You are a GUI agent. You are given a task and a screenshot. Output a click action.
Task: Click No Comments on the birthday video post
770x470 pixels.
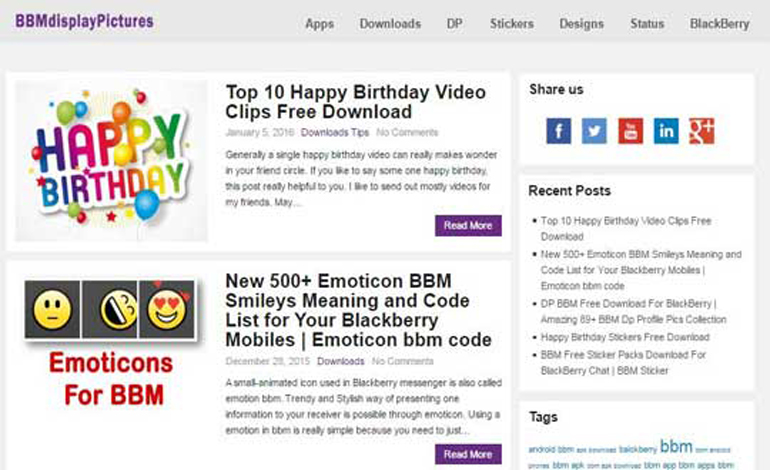[x=407, y=133]
